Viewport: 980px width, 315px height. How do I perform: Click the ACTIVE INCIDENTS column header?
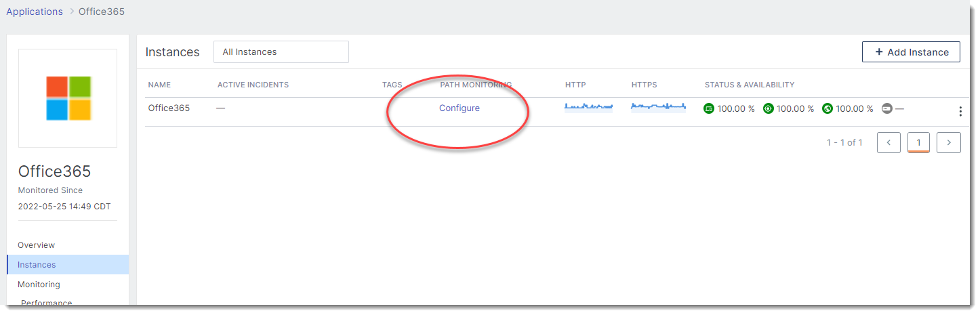[x=253, y=85]
